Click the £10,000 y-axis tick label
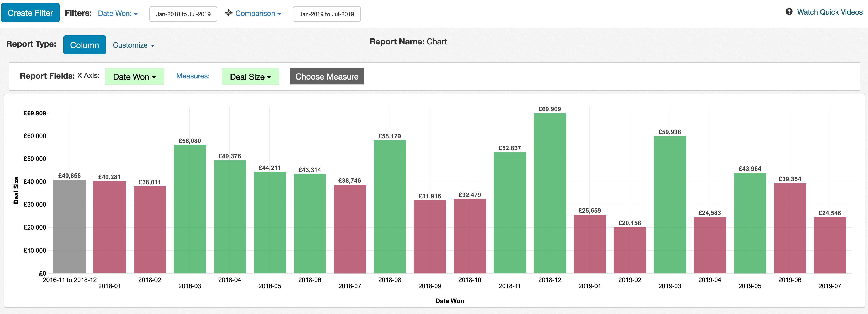868x314 pixels. pyautogui.click(x=35, y=251)
